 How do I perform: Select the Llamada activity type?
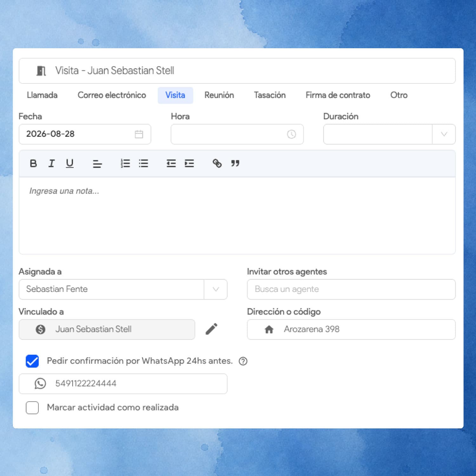tap(42, 95)
